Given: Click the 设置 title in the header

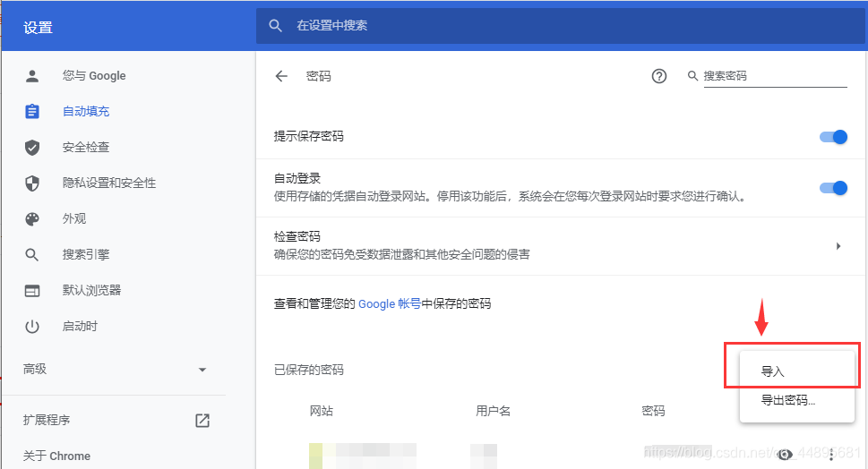Looking at the screenshot, I should [38, 28].
